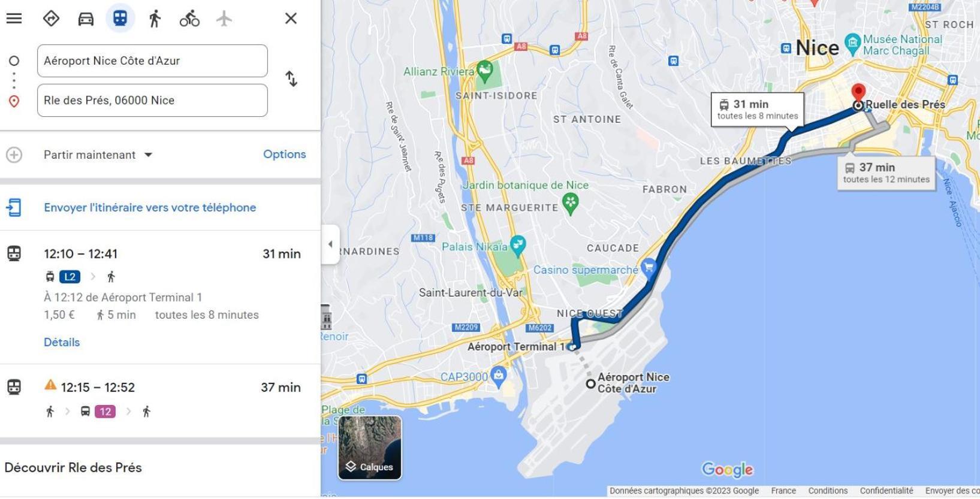Close the directions panel
The width and height of the screenshot is (980, 499).
point(291,18)
